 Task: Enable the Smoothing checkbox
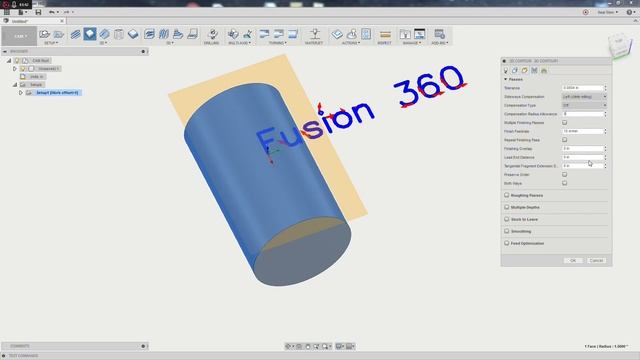(507, 231)
